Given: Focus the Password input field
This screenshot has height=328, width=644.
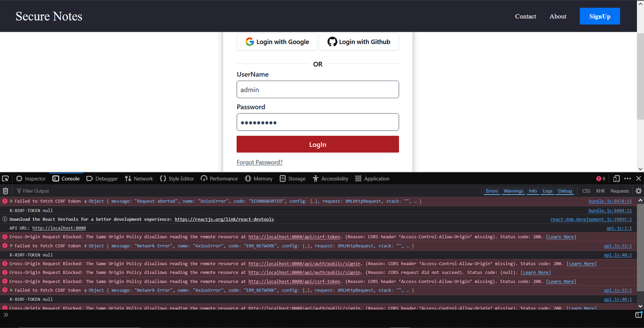Looking at the screenshot, I should pos(318,122).
